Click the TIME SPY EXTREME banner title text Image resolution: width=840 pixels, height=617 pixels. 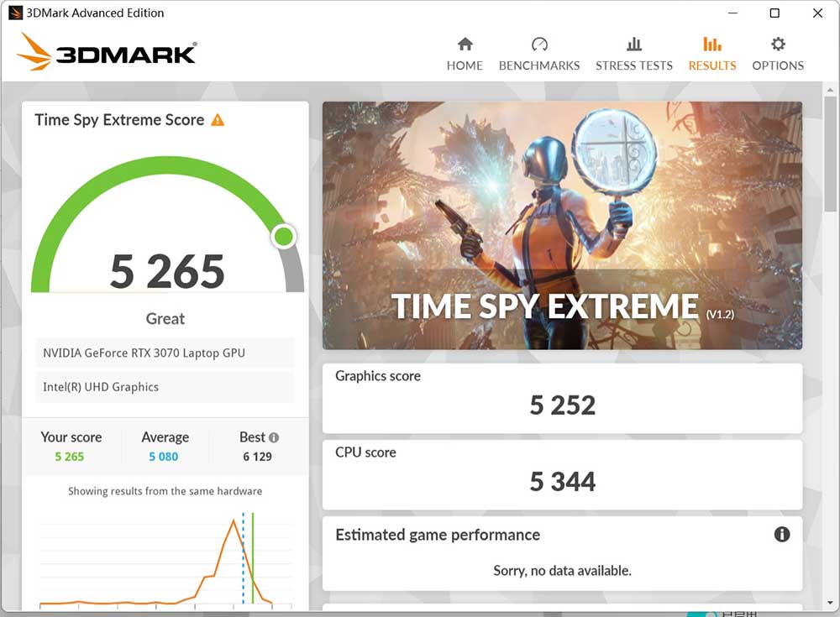tap(545, 306)
